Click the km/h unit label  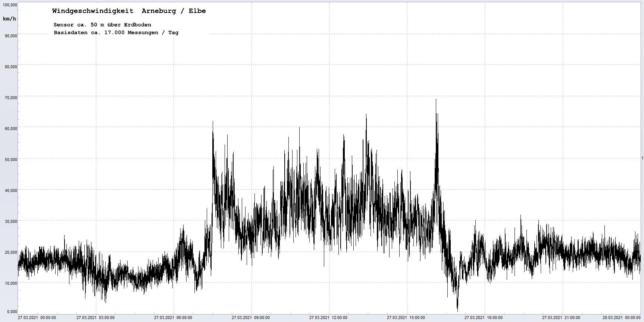[x=9, y=19]
